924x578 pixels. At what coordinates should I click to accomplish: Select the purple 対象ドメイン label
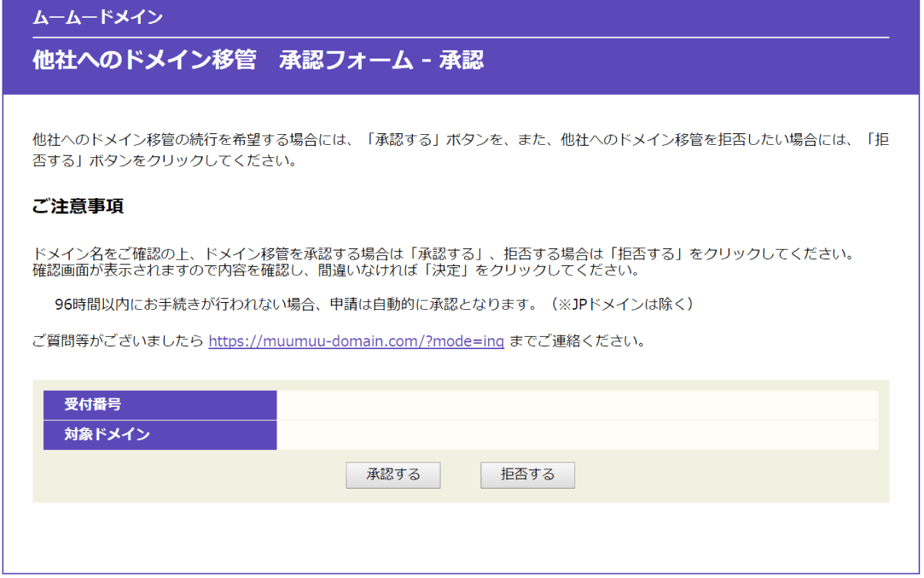click(159, 435)
